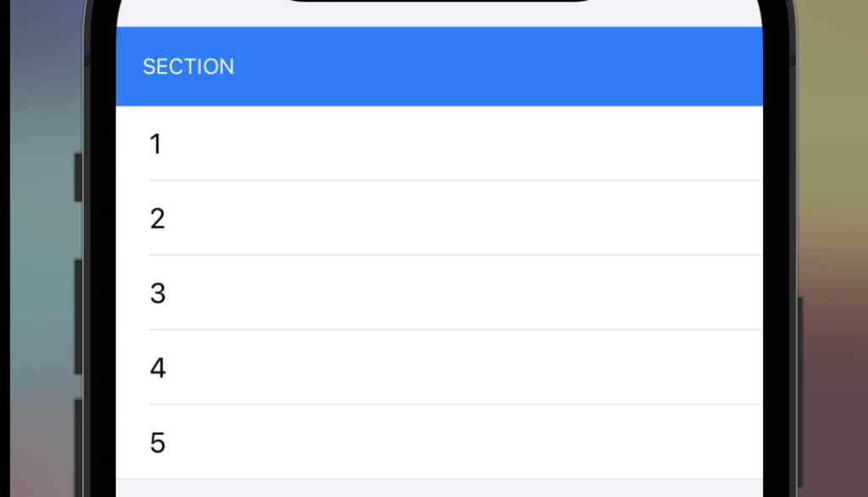Tap list row labeled 3
Image resolution: width=868 pixels, height=497 pixels.
click(439, 293)
